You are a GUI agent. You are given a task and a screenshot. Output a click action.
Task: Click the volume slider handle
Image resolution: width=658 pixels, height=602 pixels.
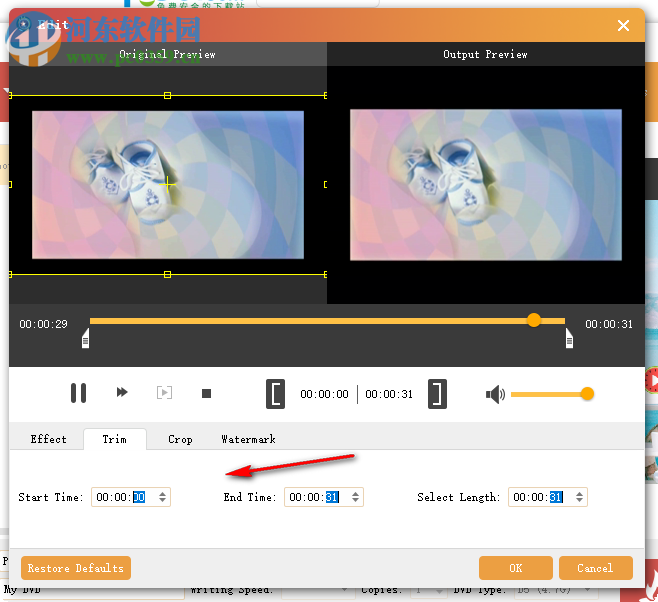click(x=587, y=394)
